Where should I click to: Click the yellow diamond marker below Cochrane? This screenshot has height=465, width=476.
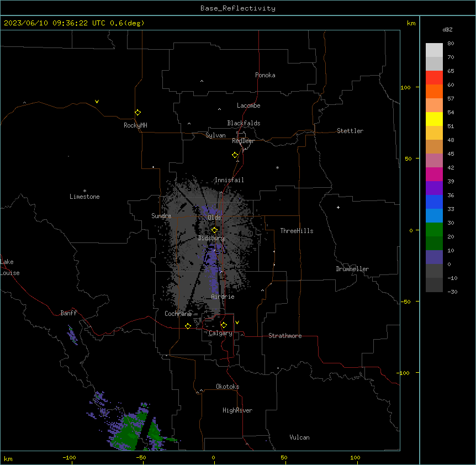point(188,326)
